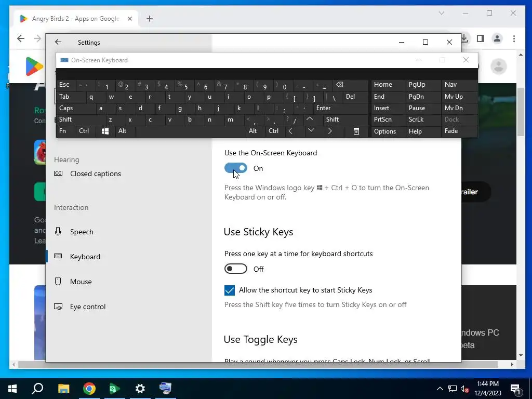
Task: Click the space bar on On-Screen Keyboard
Action: click(191, 131)
